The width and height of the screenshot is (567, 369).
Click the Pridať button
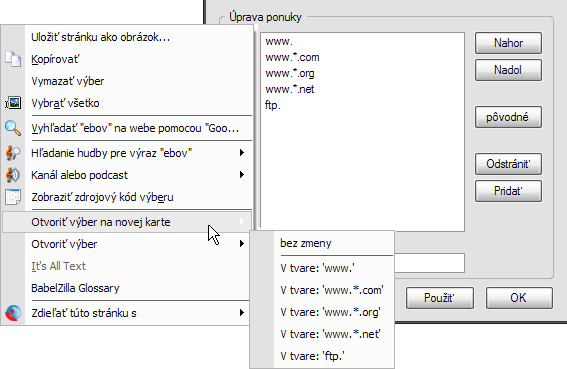click(508, 191)
